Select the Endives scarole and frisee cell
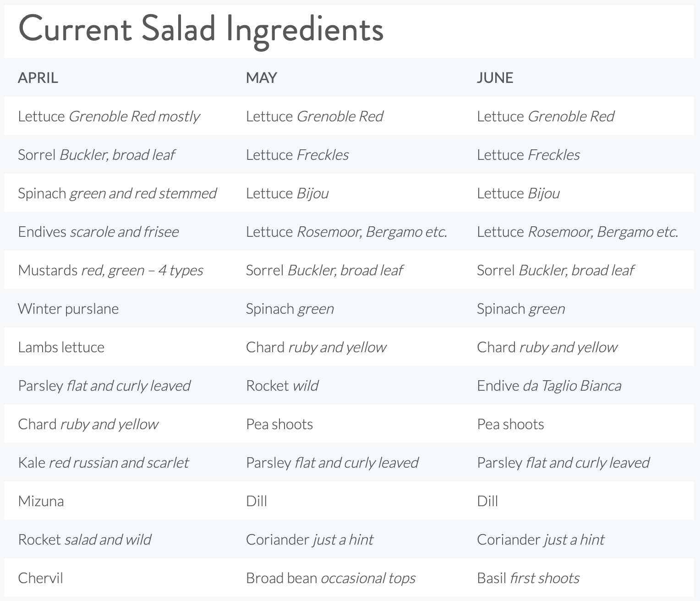This screenshot has height=601, width=700. coord(98,232)
